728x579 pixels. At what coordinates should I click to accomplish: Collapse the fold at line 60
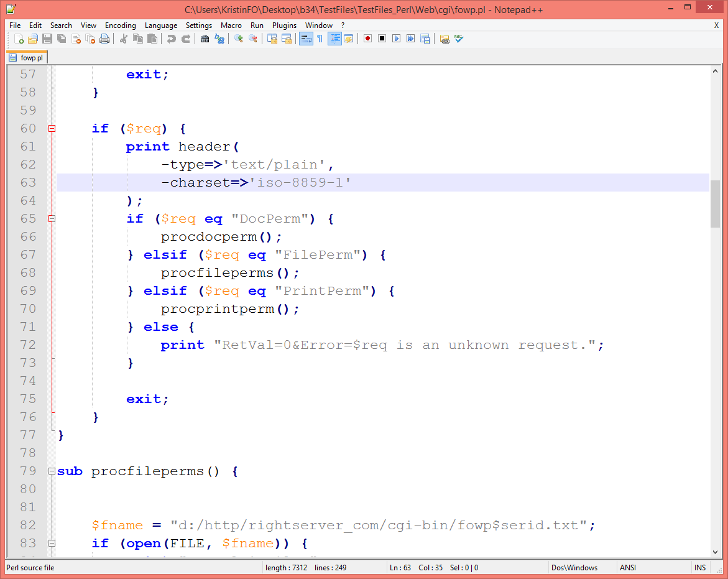click(52, 129)
